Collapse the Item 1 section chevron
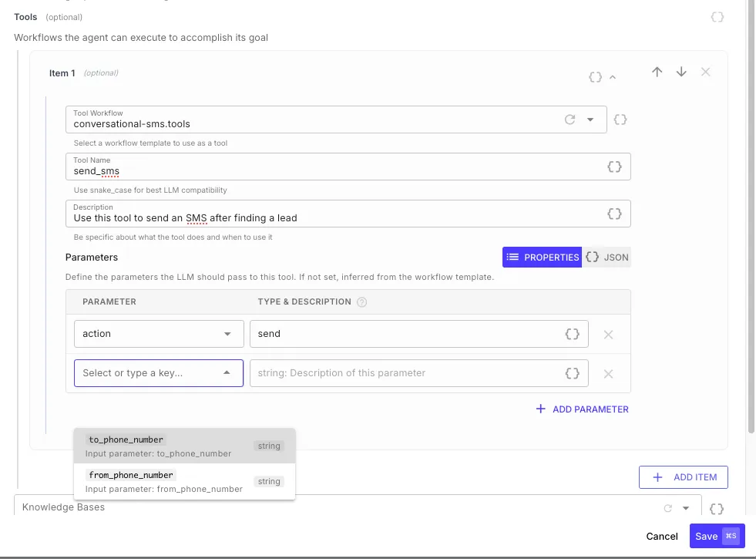 pos(612,77)
